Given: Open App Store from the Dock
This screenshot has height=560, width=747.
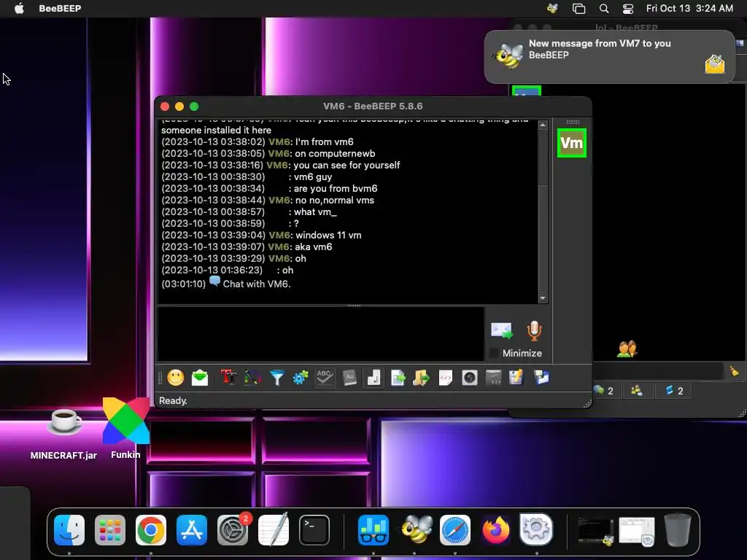Looking at the screenshot, I should [192, 530].
